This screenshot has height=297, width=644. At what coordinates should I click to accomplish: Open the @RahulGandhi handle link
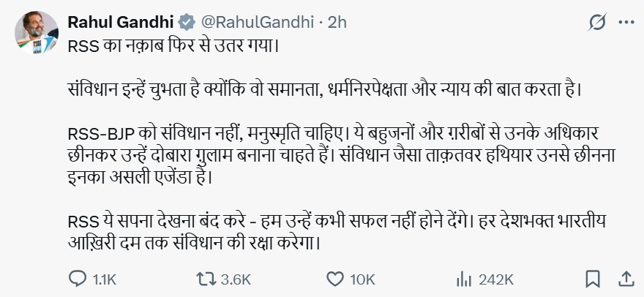click(x=254, y=23)
